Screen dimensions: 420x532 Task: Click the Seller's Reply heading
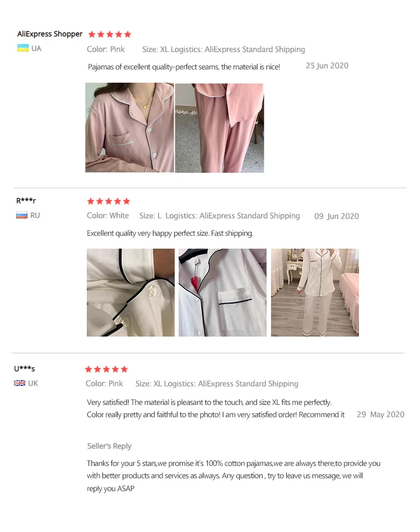[109, 446]
